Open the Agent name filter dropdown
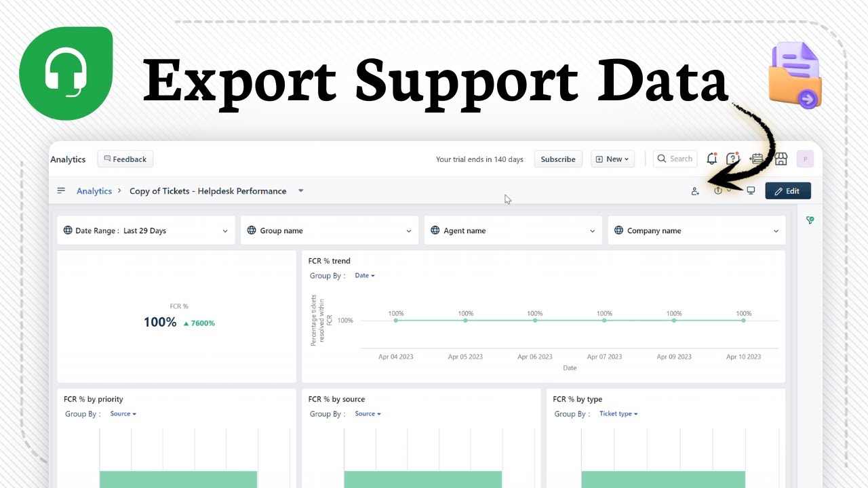This screenshot has width=868, height=488. (513, 230)
